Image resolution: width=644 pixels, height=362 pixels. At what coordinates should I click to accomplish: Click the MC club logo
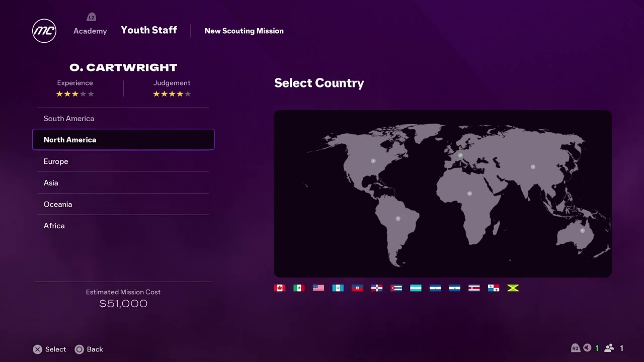(x=44, y=31)
